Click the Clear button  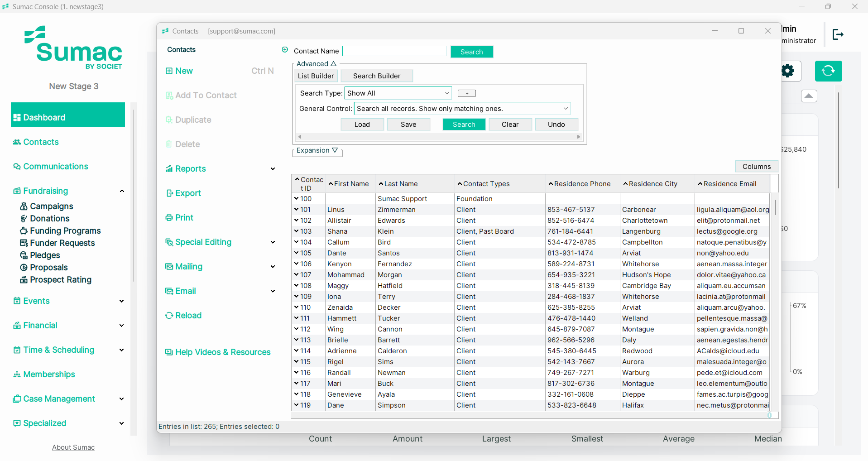coord(510,125)
